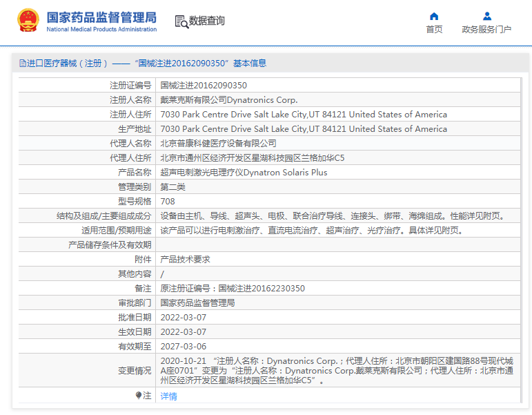Viewport: 532px width, 415px height.
Task: Click the national emblem logo
Action: [28, 21]
